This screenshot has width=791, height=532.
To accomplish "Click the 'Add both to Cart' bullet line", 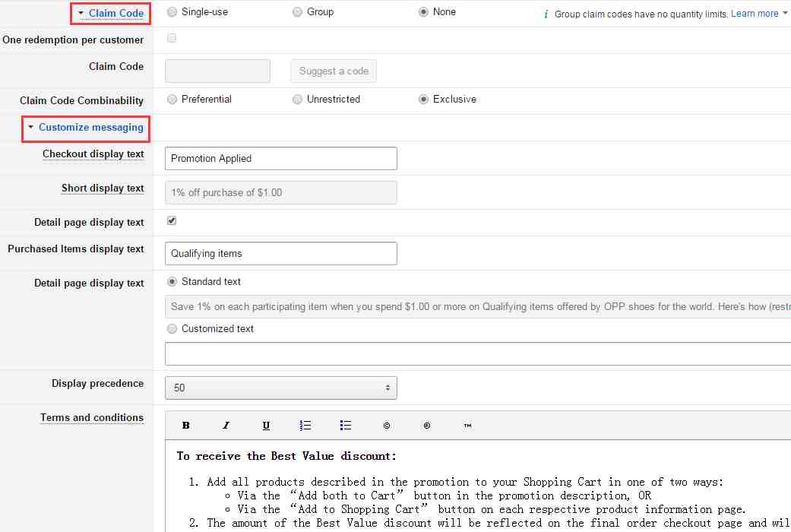I will point(445,496).
